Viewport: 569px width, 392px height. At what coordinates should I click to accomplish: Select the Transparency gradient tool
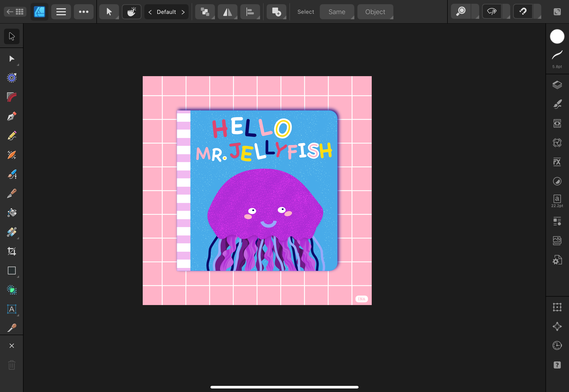tap(12, 232)
